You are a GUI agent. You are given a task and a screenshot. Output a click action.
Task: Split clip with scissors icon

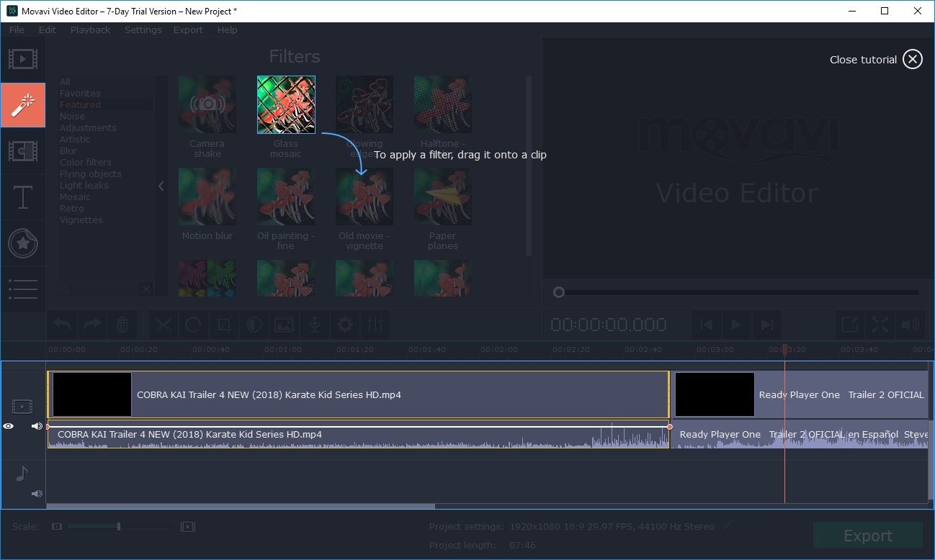pyautogui.click(x=164, y=325)
